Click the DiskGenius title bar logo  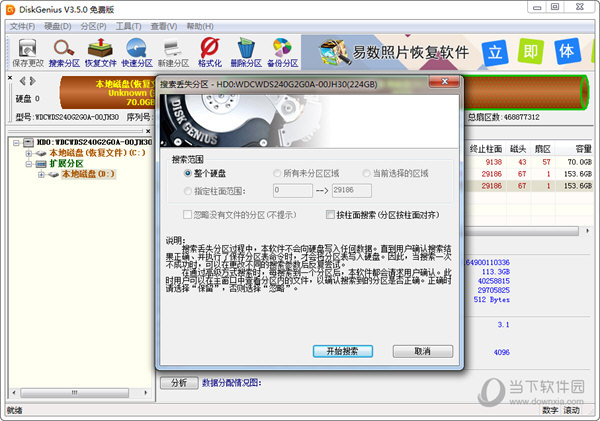(11, 10)
